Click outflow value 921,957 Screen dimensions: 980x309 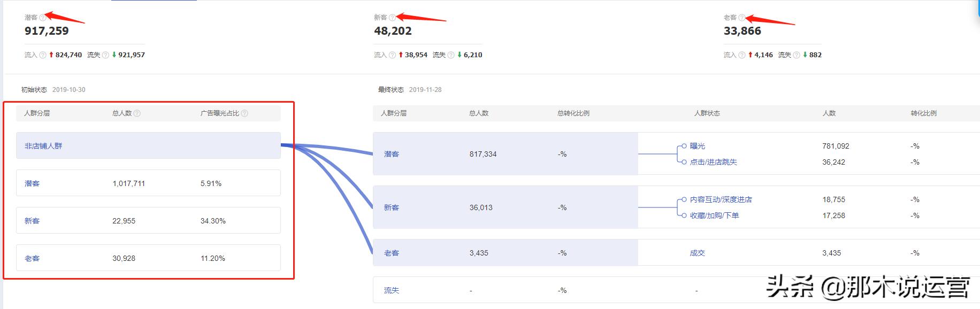point(132,55)
